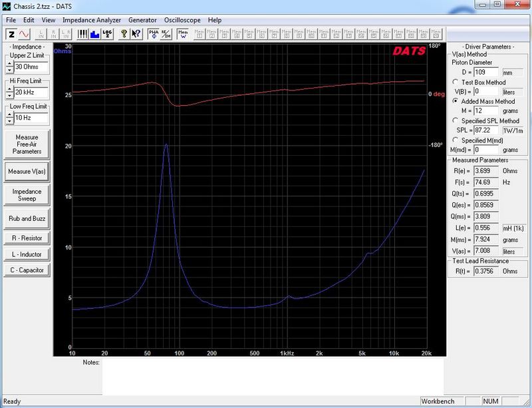Viewport: 532px width, 408px height.
Task: Click the blue histogram toolbar icon
Action: (94, 33)
